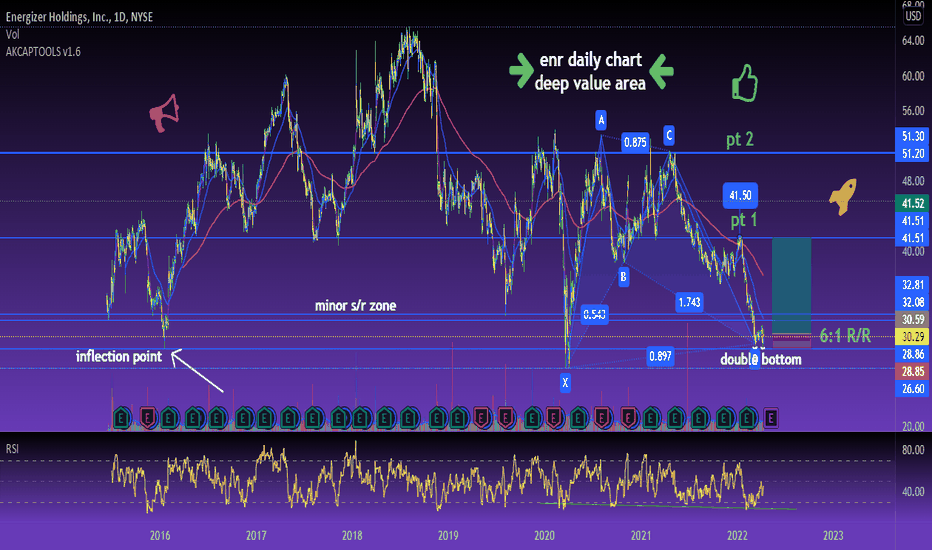The image size is (932, 550).
Task: Click the purple upcoming earnings E marker
Action: tap(771, 419)
